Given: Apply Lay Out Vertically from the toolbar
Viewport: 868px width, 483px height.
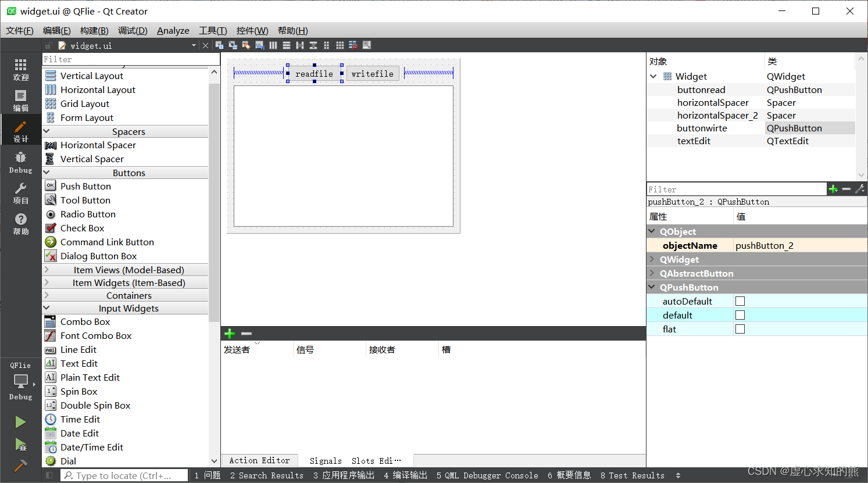Looking at the screenshot, I should (x=287, y=45).
